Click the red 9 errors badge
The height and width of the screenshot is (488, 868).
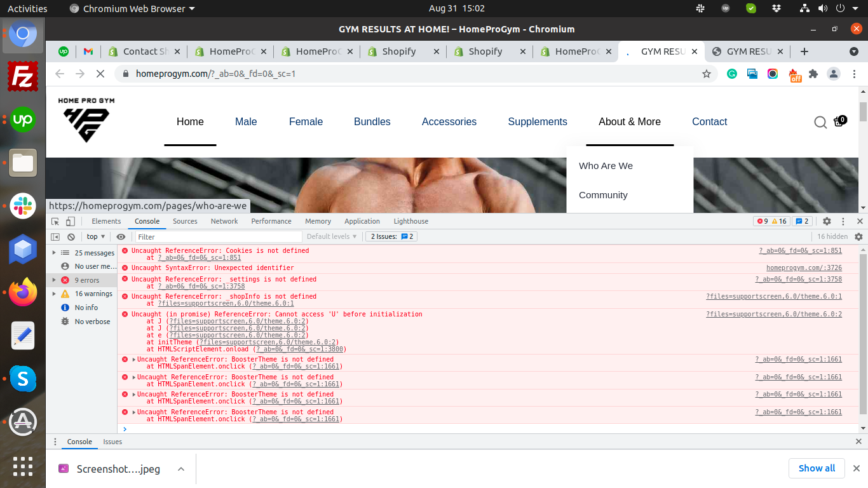pos(761,221)
